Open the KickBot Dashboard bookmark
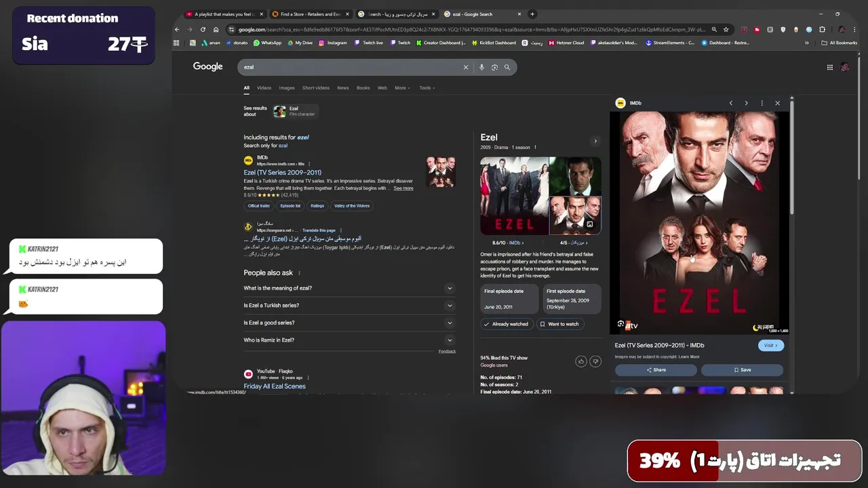The height and width of the screenshot is (488, 868). (x=494, y=43)
